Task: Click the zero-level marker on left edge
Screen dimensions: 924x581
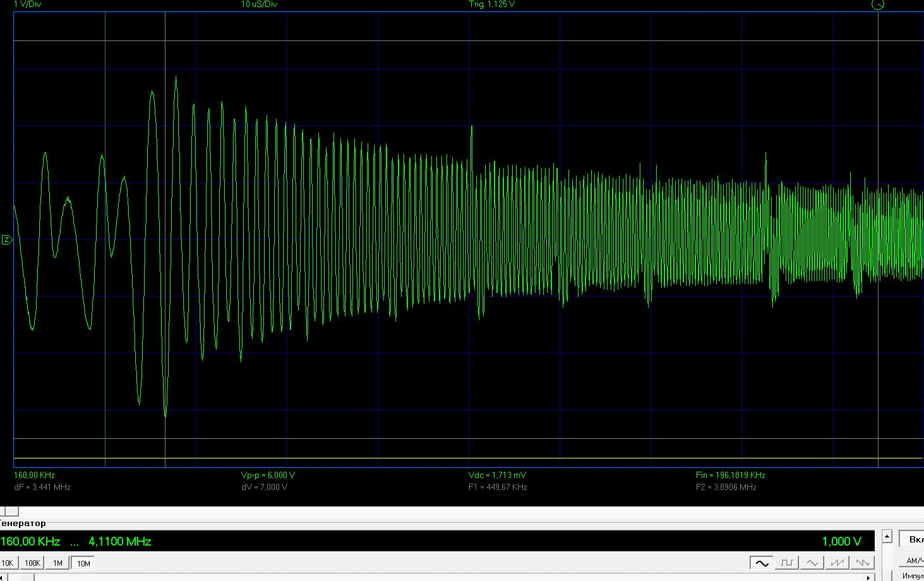Action: coord(6,239)
